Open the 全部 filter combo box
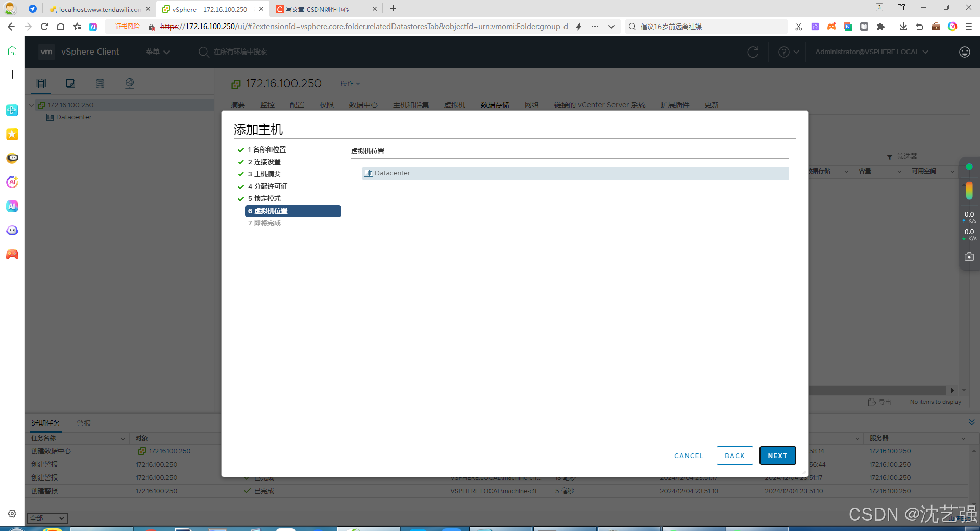The image size is (980, 531). pos(46,518)
